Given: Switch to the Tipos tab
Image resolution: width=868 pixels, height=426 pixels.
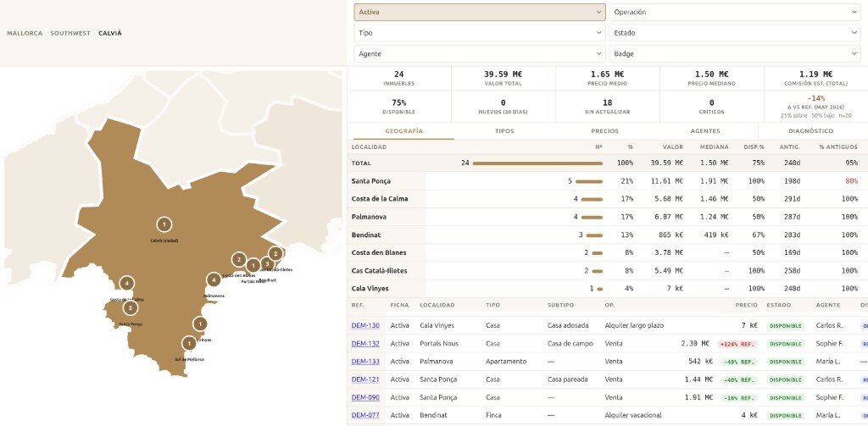Looking at the screenshot, I should (504, 131).
